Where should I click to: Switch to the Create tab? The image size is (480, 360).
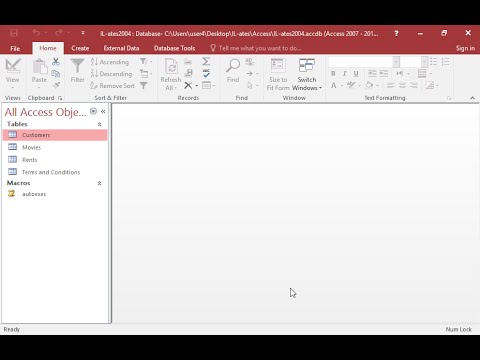[80, 48]
